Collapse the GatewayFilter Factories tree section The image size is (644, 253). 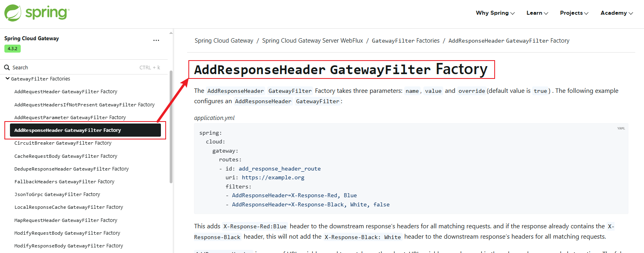(x=7, y=79)
